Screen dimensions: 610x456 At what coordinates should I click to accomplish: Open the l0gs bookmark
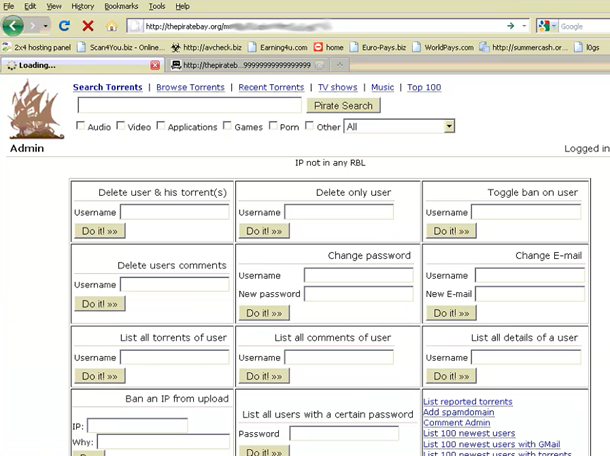click(587, 47)
